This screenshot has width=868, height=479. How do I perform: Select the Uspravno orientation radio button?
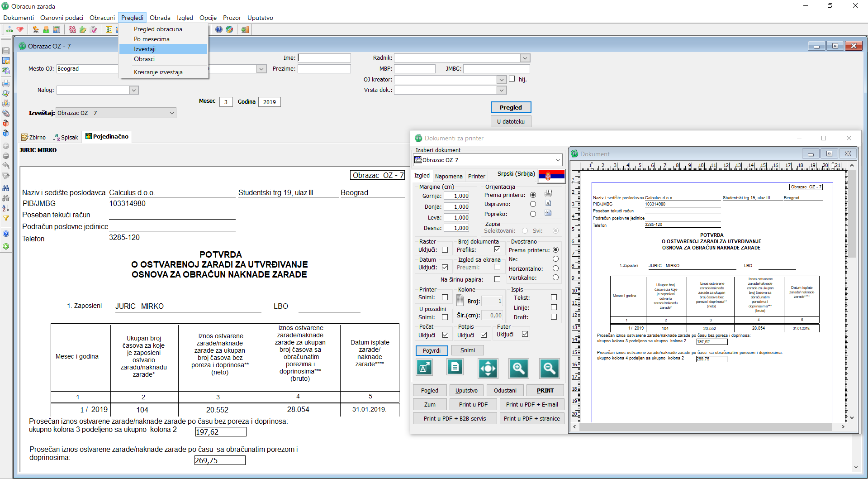[533, 204]
